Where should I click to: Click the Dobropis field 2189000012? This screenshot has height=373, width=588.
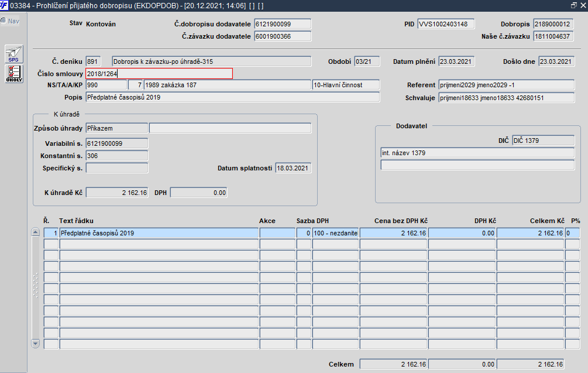[553, 24]
